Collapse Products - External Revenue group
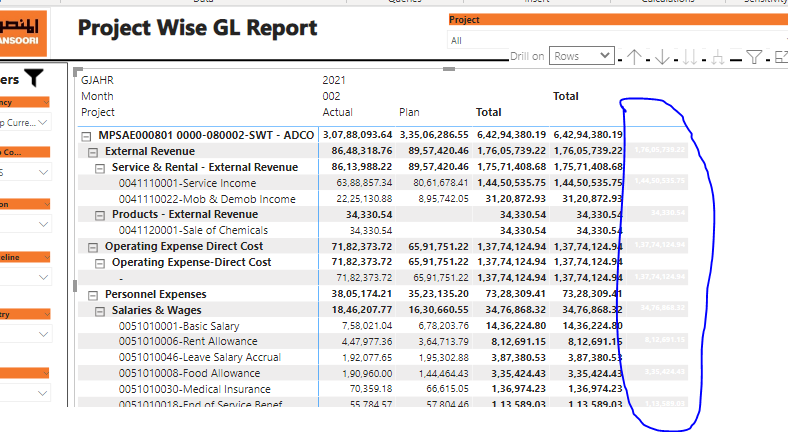The height and width of the screenshot is (432, 788). pos(100,215)
